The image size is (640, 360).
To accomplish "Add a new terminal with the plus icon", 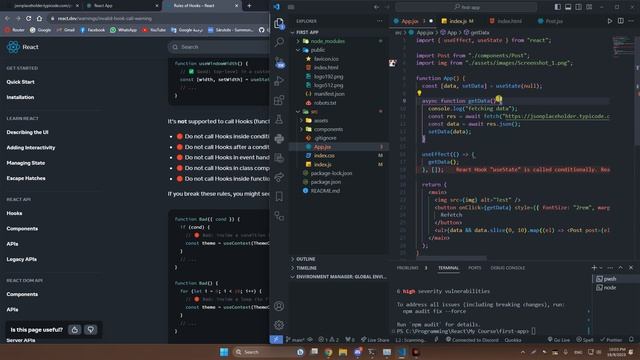I will point(594,268).
